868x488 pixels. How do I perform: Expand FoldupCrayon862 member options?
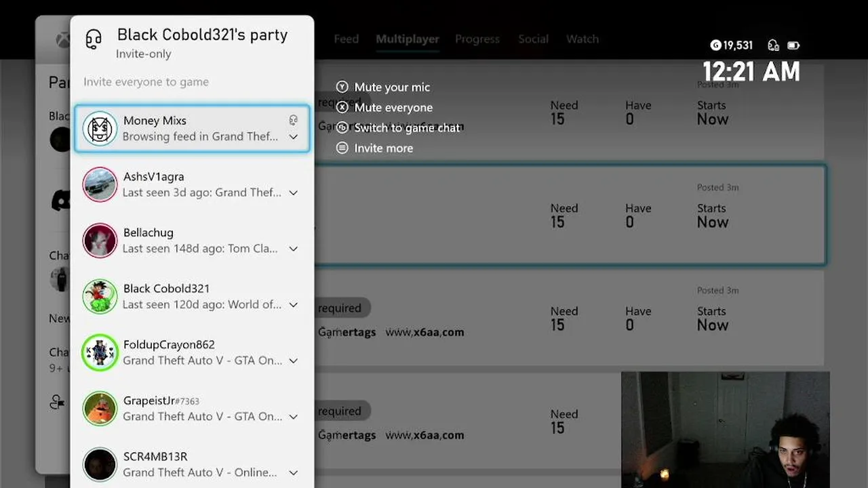point(293,361)
